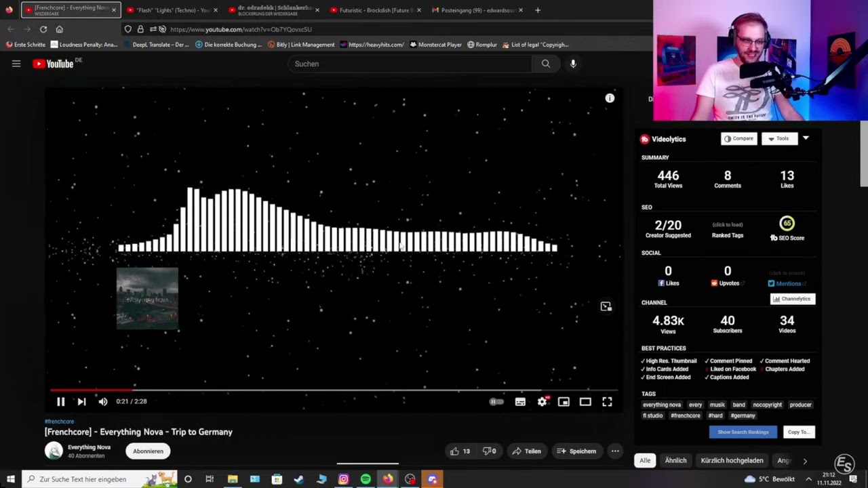This screenshot has width=868, height=488.
Task: Like the video with thumbs up
Action: 460,451
